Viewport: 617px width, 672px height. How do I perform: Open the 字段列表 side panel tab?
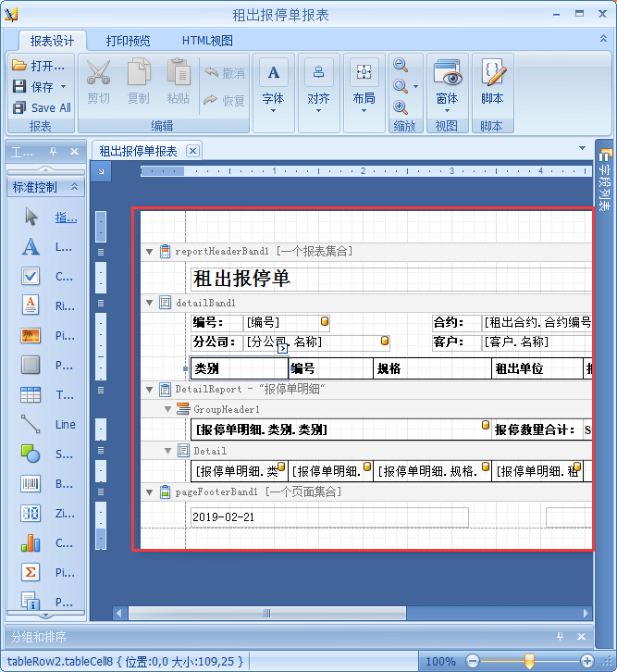point(605,180)
